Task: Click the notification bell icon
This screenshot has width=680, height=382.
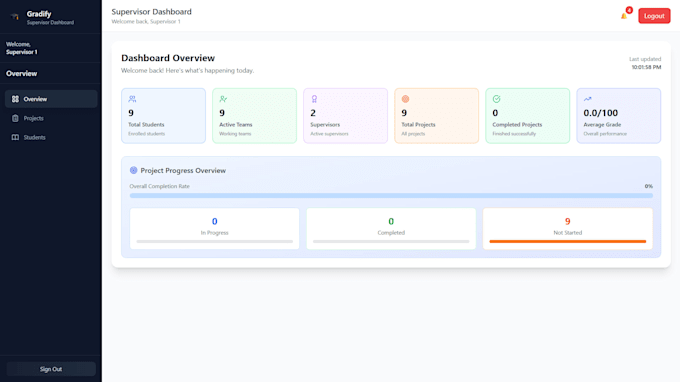Action: pos(624,16)
